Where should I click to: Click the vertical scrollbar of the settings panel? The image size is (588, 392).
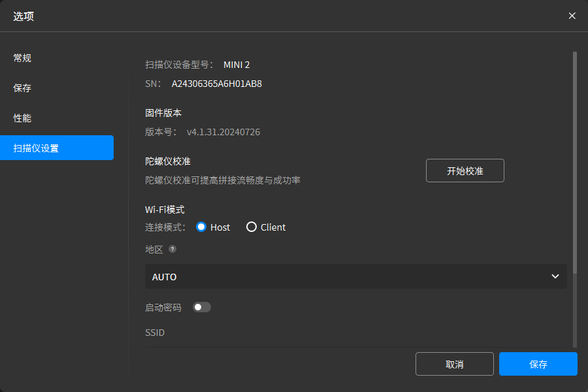pos(574,163)
